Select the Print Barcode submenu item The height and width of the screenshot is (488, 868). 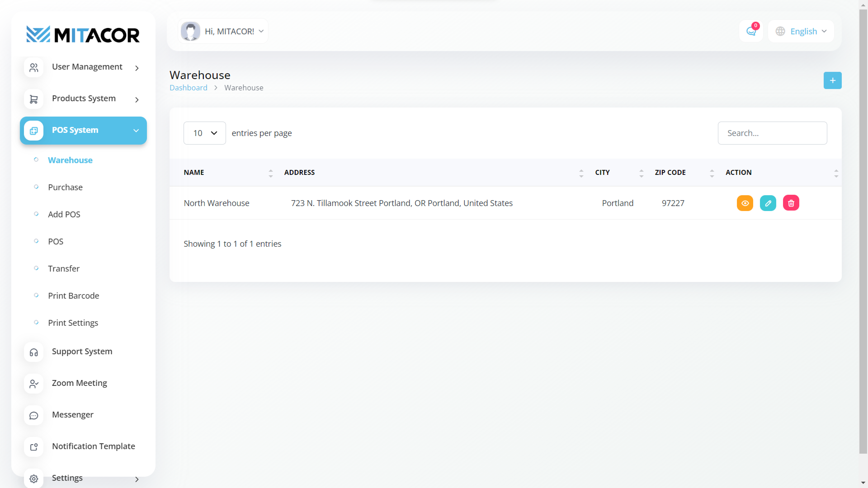tap(73, 296)
